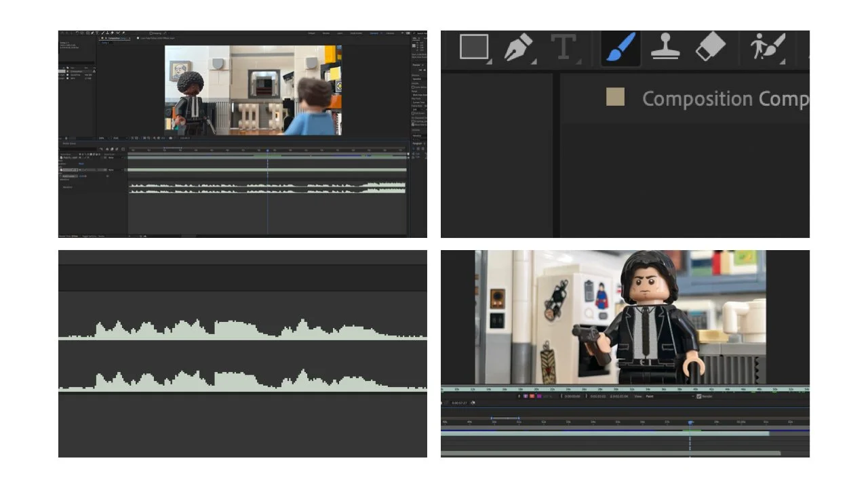Collapse the Preview panel header
This screenshot has height=488, width=868.
416,64
